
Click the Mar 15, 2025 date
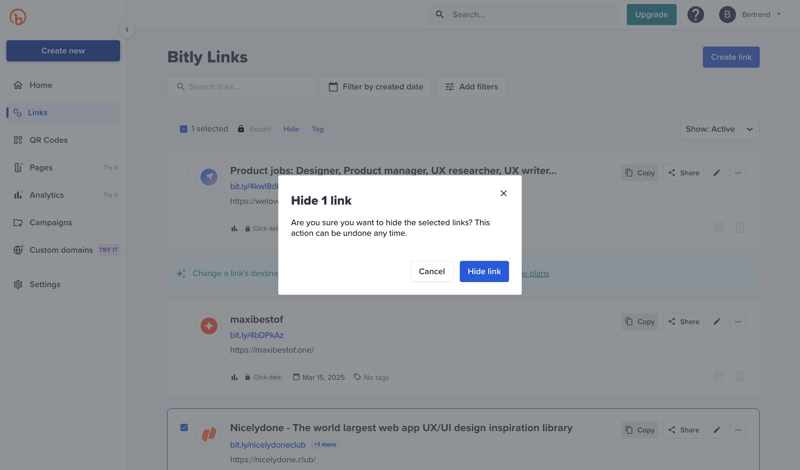(319, 378)
